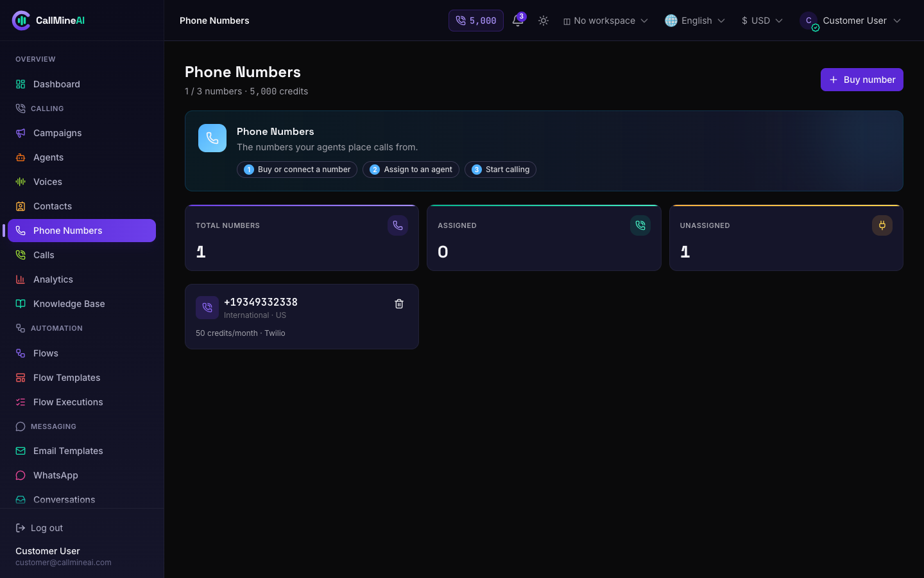Open Email Templates

(x=81, y=451)
